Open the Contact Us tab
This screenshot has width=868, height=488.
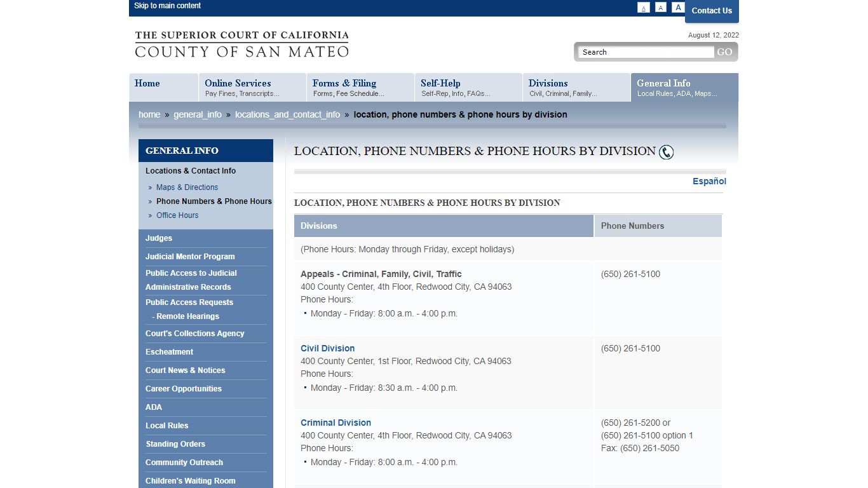click(x=712, y=10)
